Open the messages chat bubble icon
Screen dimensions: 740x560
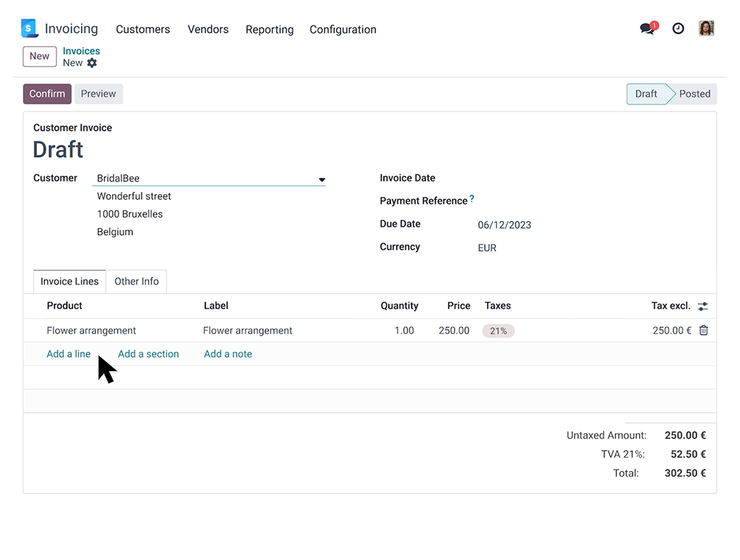point(648,28)
